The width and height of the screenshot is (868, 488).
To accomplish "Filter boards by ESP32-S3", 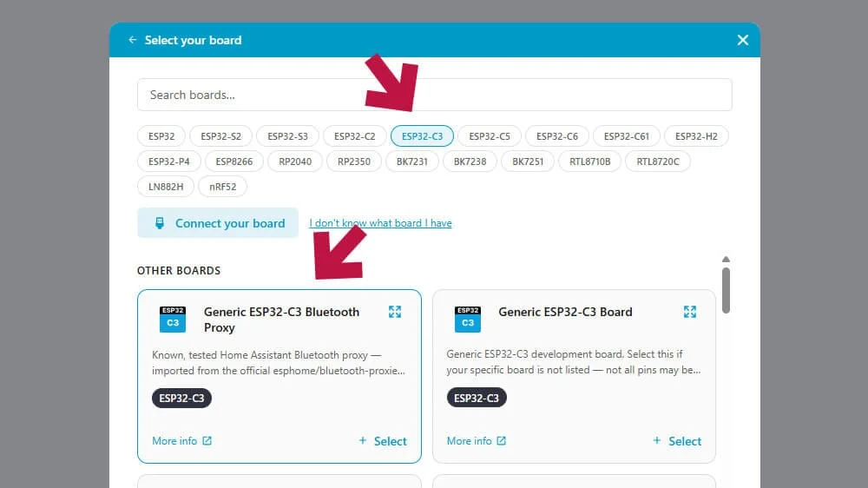I will [288, 136].
